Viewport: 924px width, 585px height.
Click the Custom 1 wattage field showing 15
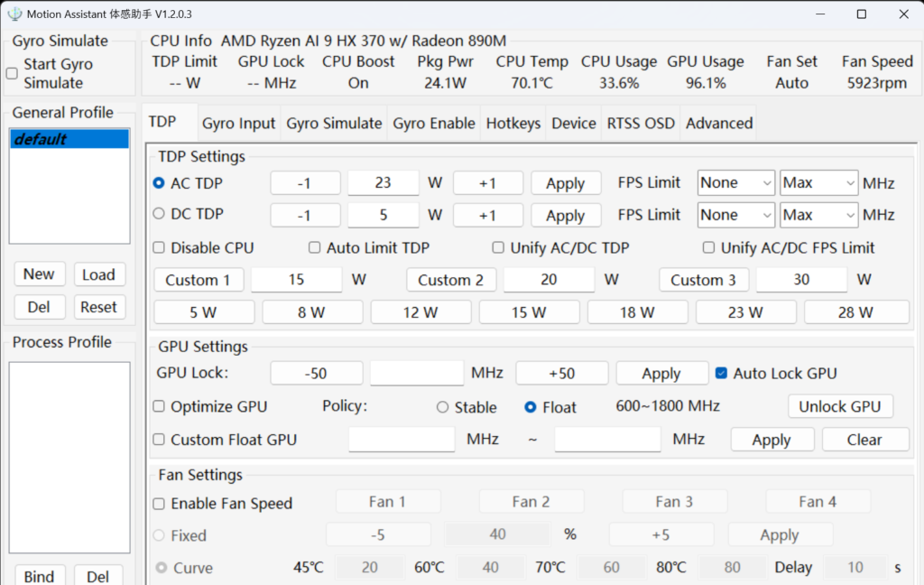tap(296, 280)
